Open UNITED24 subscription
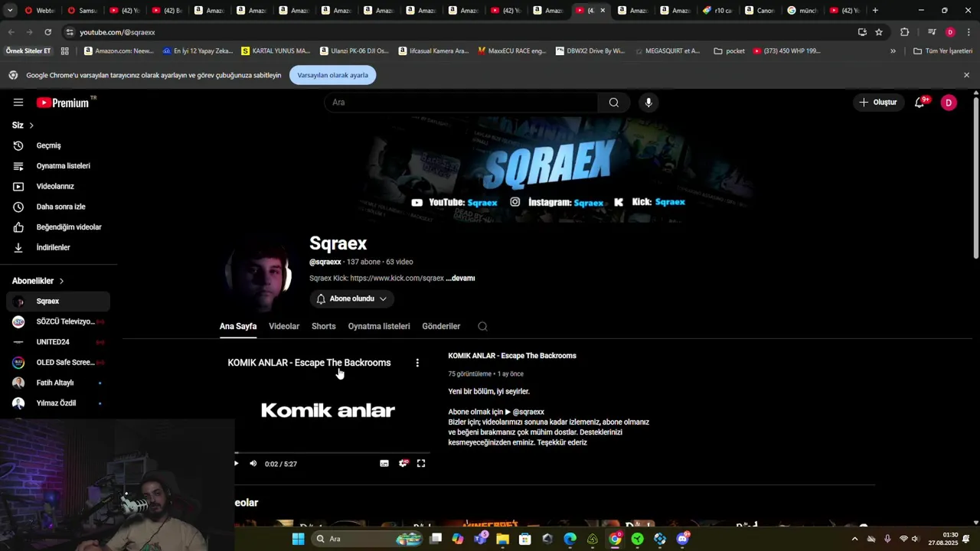The height and width of the screenshot is (551, 980). click(x=58, y=342)
